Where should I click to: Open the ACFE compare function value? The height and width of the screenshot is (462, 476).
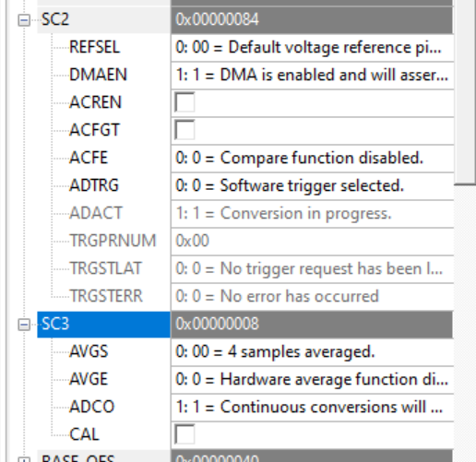[x=312, y=158]
